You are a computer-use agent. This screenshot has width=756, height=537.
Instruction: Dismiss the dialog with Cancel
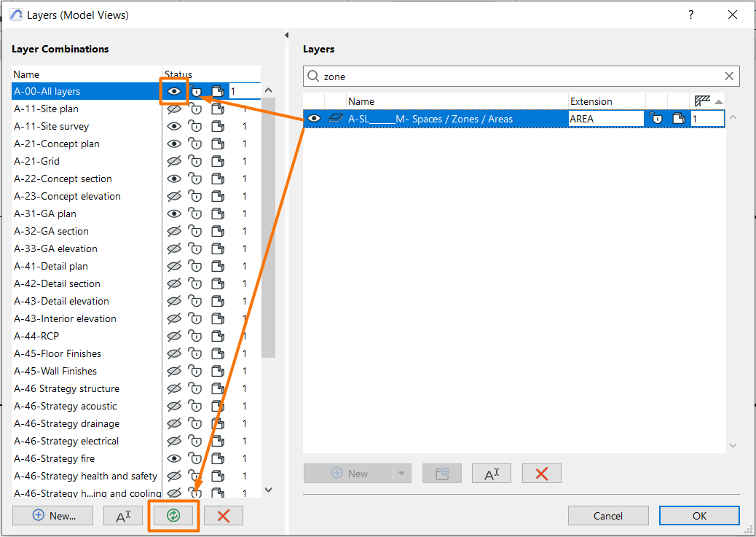(x=608, y=516)
